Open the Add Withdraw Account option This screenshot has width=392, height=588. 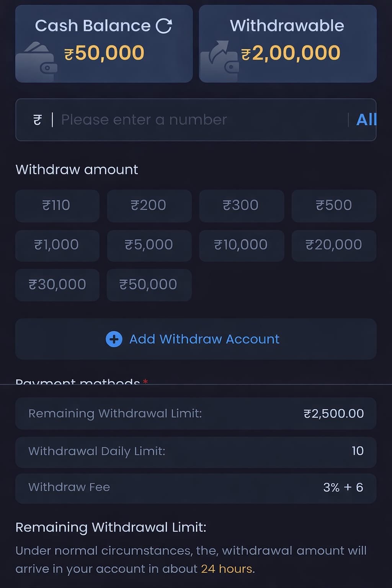[x=196, y=339]
